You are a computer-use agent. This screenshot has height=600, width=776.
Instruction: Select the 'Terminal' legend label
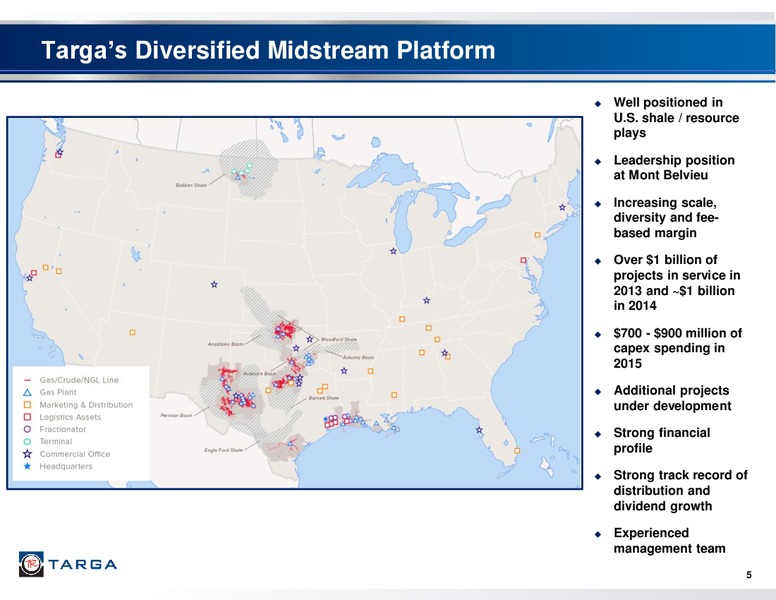(56, 441)
